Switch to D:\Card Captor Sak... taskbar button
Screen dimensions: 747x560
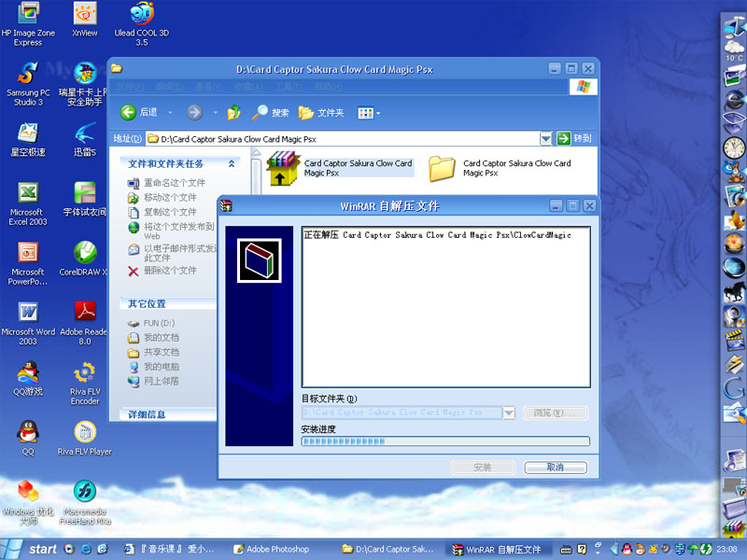388,549
